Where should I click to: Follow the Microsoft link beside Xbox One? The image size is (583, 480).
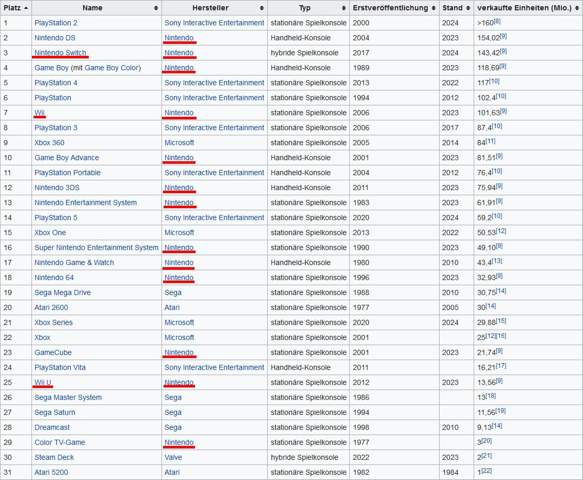179,233
